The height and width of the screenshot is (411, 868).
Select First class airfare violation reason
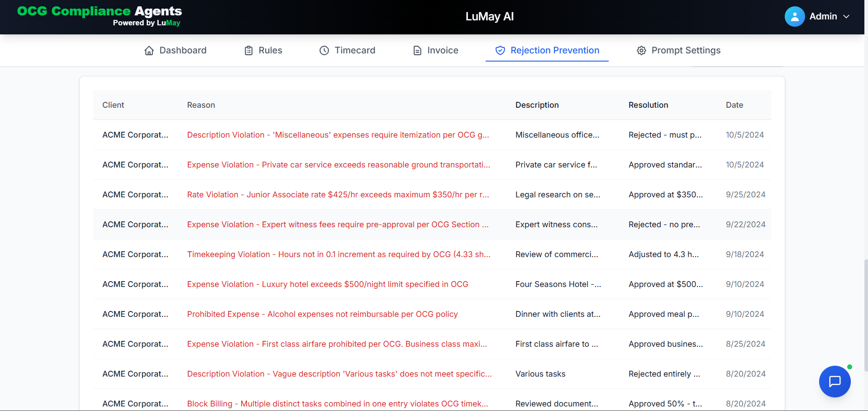337,344
